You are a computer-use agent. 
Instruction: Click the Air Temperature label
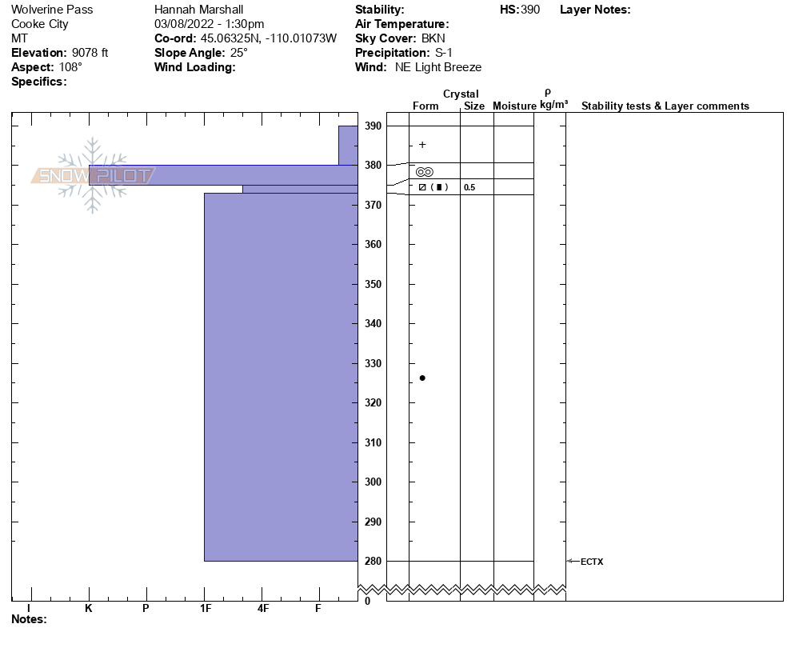coord(402,24)
